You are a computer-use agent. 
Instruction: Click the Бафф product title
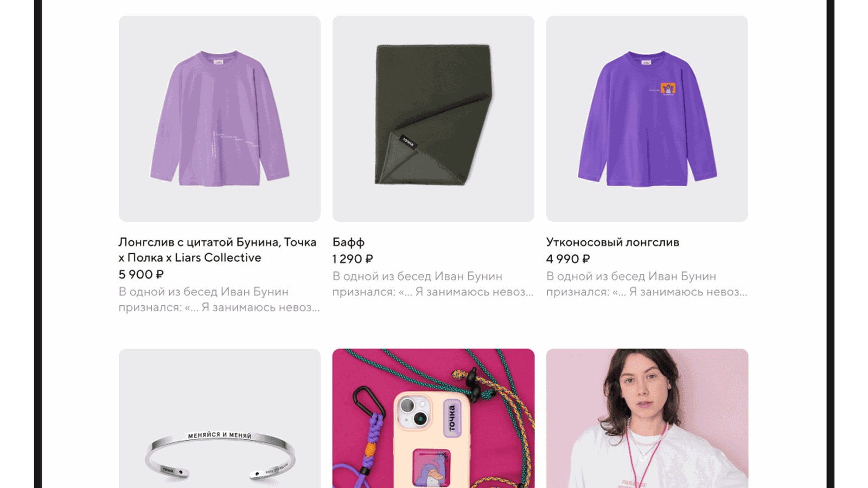point(348,242)
